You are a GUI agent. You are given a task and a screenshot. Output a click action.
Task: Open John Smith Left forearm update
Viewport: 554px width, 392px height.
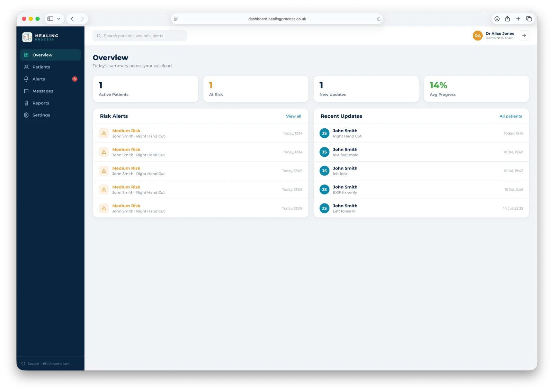point(421,208)
